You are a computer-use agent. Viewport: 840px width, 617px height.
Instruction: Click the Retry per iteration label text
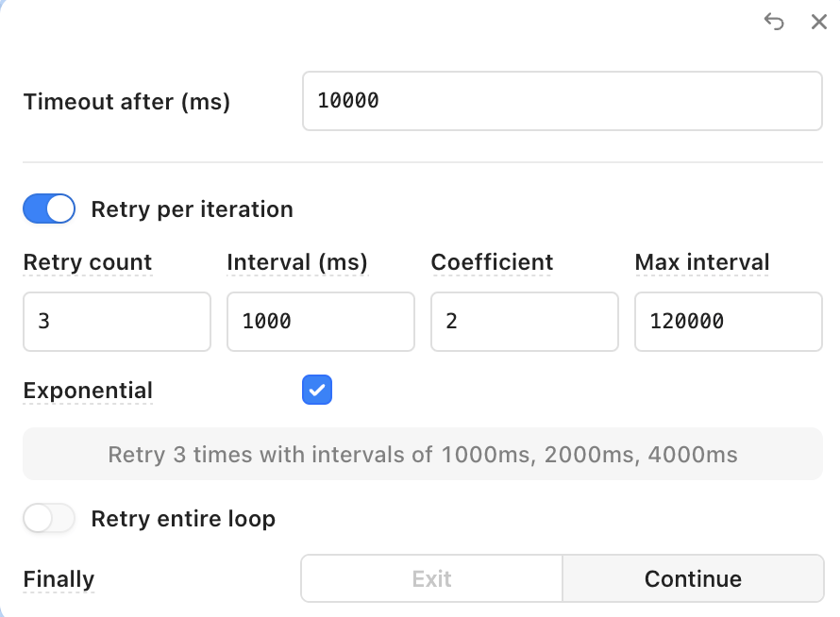193,208
